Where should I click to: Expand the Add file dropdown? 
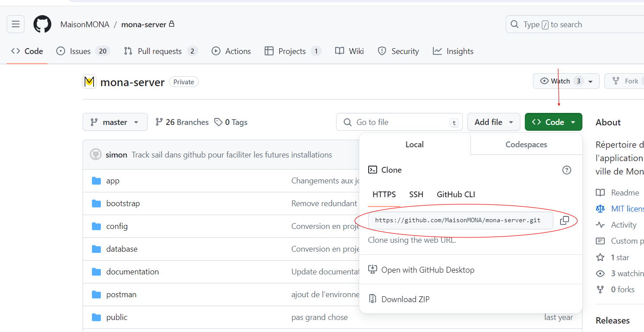[494, 122]
